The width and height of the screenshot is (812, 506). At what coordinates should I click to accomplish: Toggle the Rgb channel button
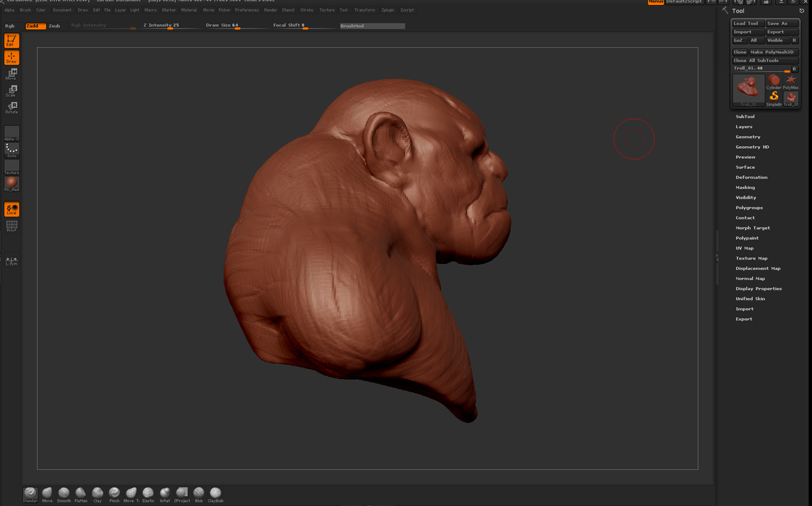pyautogui.click(x=10, y=26)
